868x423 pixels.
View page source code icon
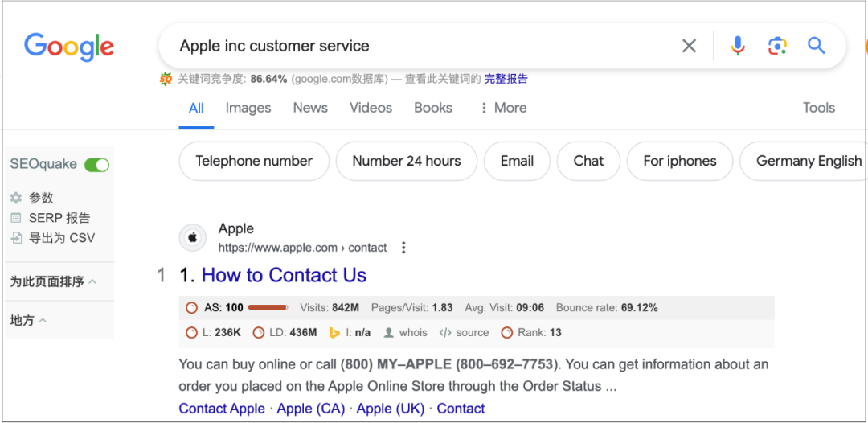[x=445, y=333]
